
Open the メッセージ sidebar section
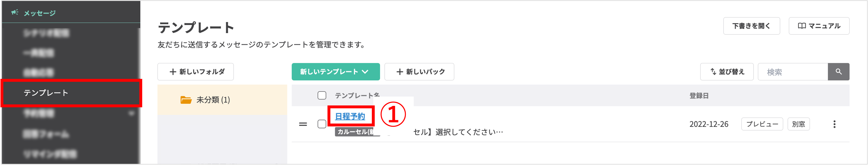tap(39, 13)
